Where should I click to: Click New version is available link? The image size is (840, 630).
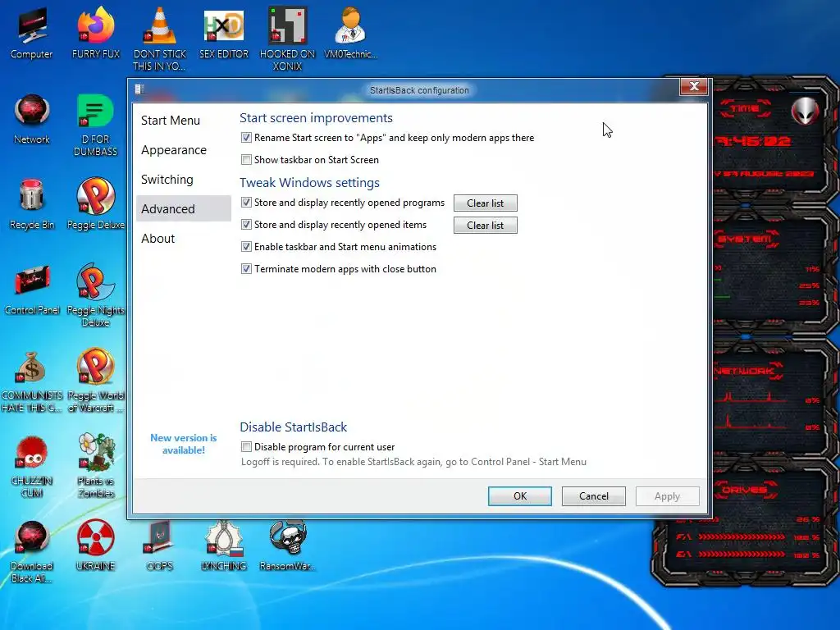click(183, 444)
